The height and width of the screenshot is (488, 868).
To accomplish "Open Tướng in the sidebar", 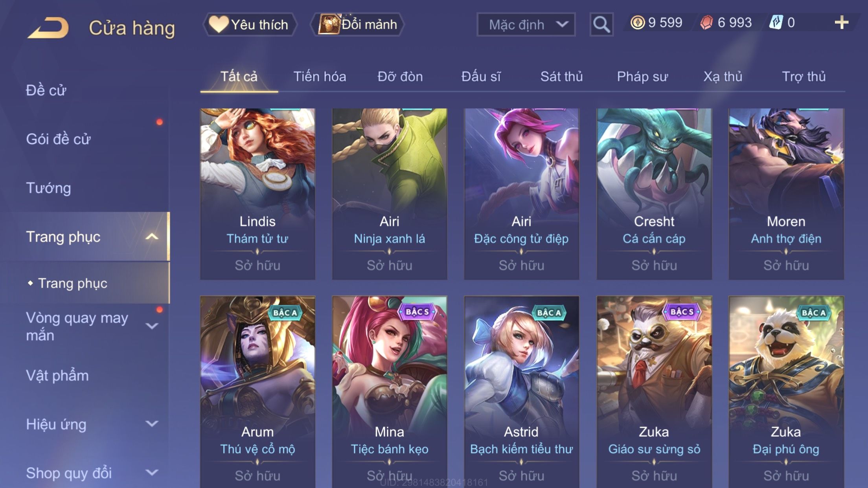I will [48, 188].
